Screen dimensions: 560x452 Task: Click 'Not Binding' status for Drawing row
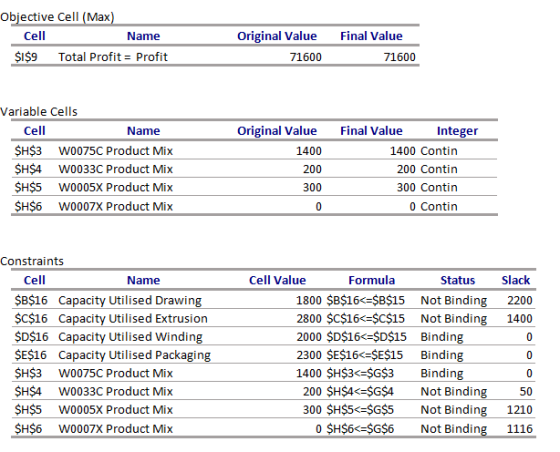click(x=454, y=301)
